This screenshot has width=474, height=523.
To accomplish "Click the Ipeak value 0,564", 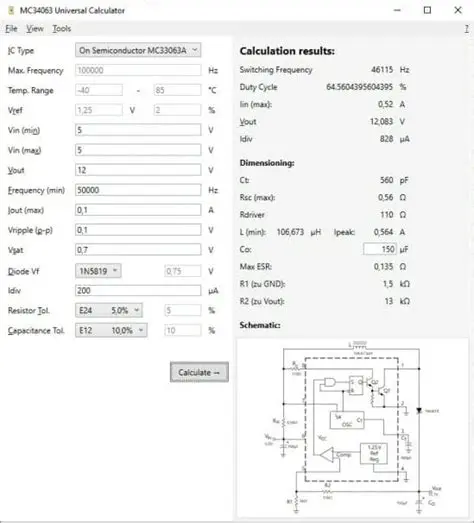I will pos(384,232).
